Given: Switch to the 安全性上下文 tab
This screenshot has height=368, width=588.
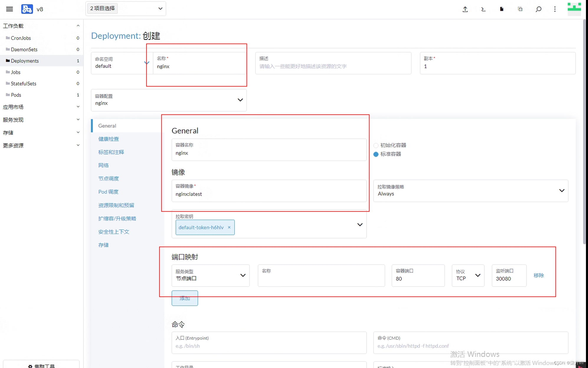Looking at the screenshot, I should coord(114,232).
